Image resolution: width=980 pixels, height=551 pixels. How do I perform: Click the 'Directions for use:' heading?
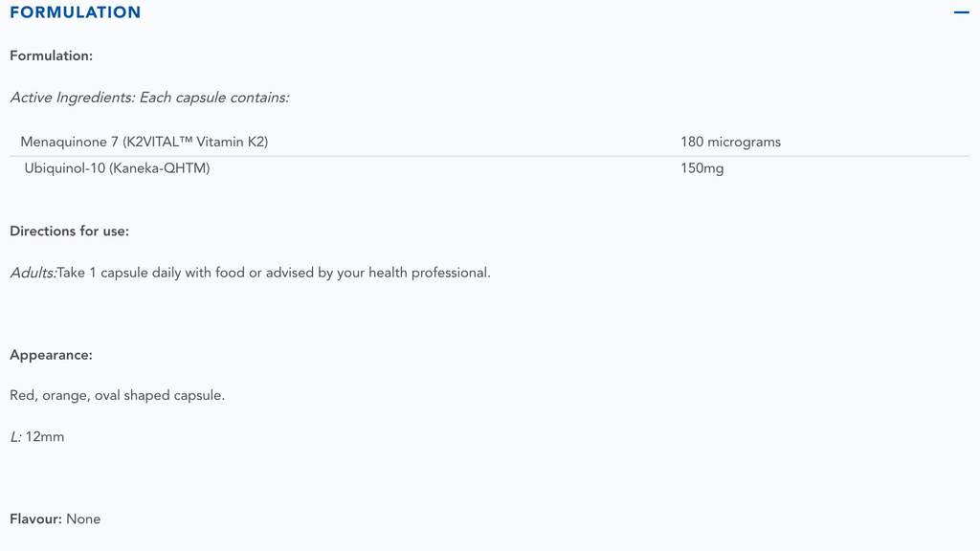tap(69, 231)
